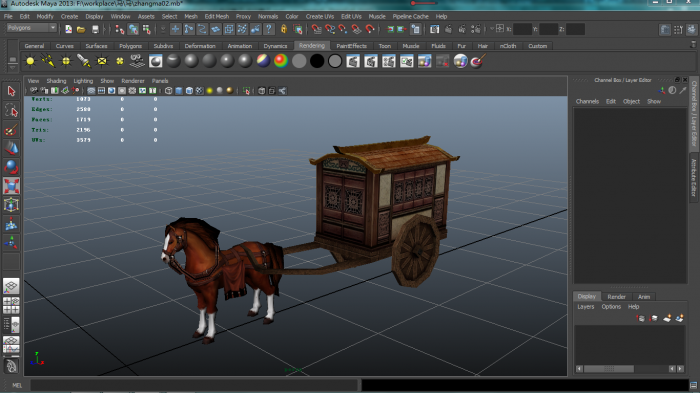Switch to single perspective view layout

(x=11, y=286)
